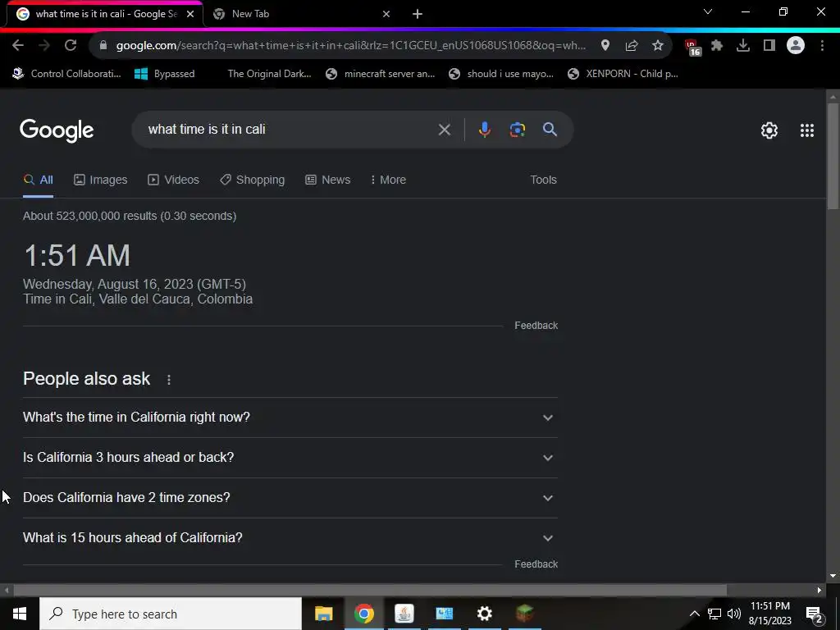Screen dimensions: 840x630
Task: Open the tab search chevron in title bar
Action: point(708,11)
